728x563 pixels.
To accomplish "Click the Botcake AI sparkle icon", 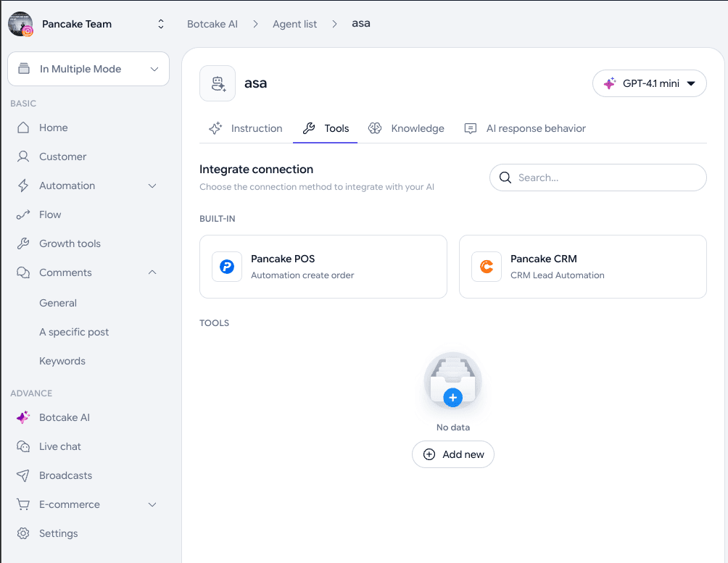I will 23,417.
